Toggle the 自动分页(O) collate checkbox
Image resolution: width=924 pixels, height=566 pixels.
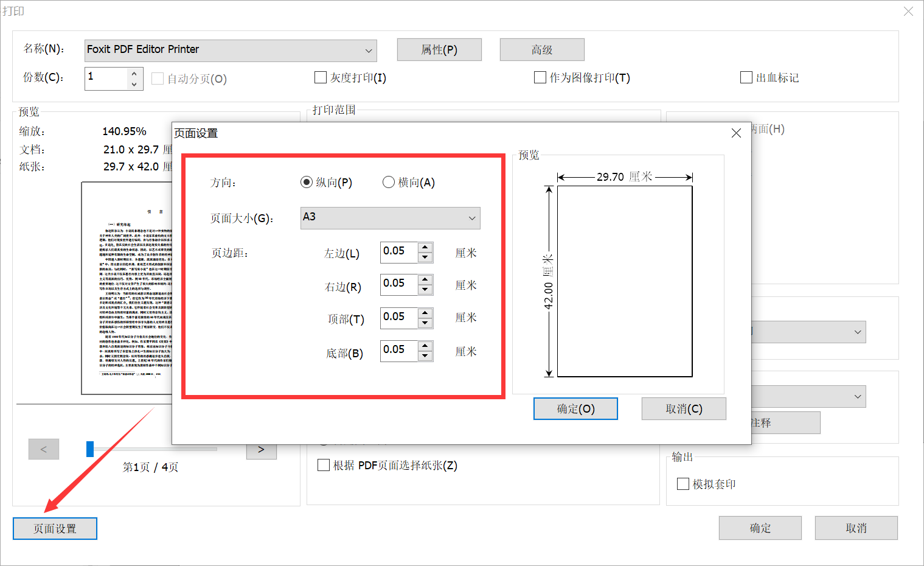click(158, 79)
